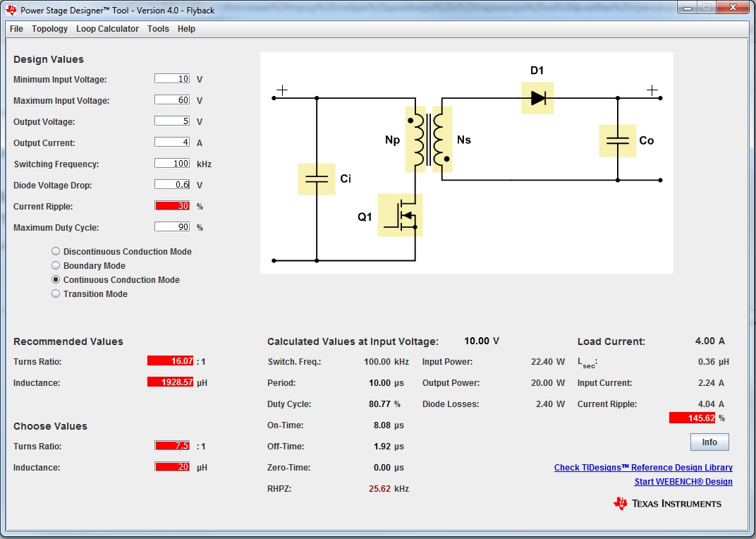The width and height of the screenshot is (756, 539).
Task: Click the Switch. Freq. value 100.00
Action: (x=377, y=361)
